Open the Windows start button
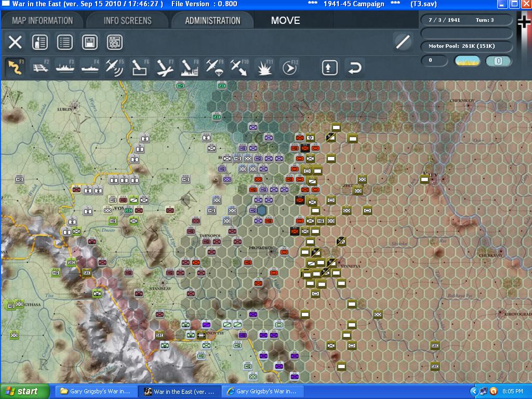The image size is (532, 399). tap(24, 392)
